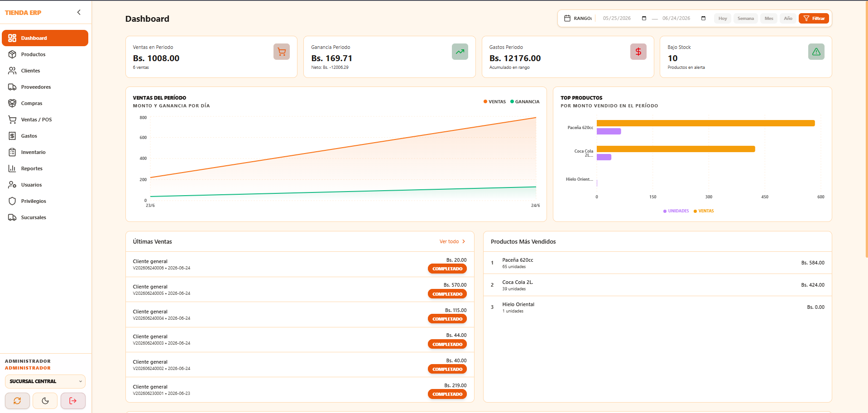Click the end date field 06/24/2026
Screen dimensions: 868x413
tap(676, 18)
